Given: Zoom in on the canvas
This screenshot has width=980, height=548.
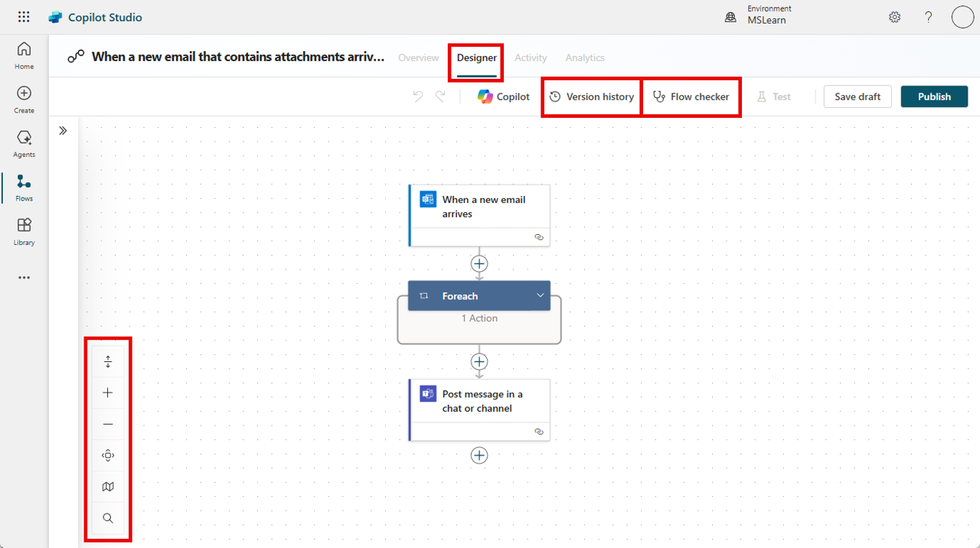Looking at the screenshot, I should click(108, 393).
